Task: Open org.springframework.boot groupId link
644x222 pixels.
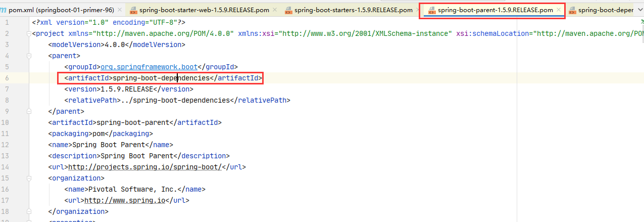Action: point(150,67)
